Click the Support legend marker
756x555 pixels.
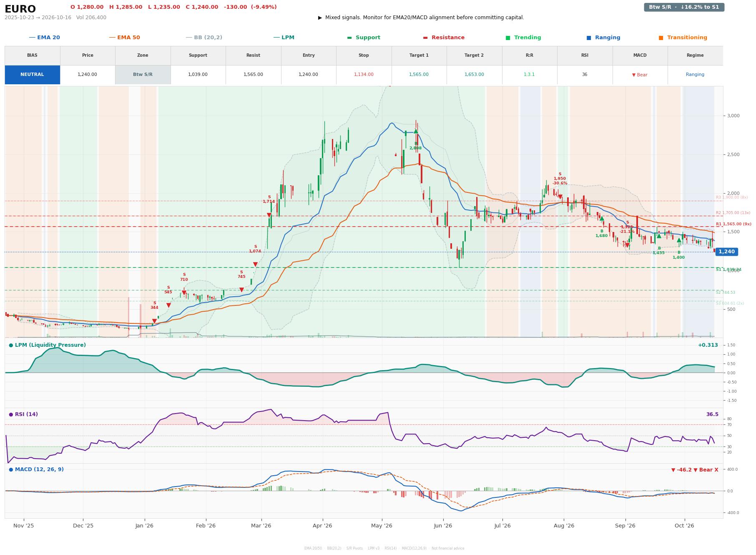pos(349,38)
